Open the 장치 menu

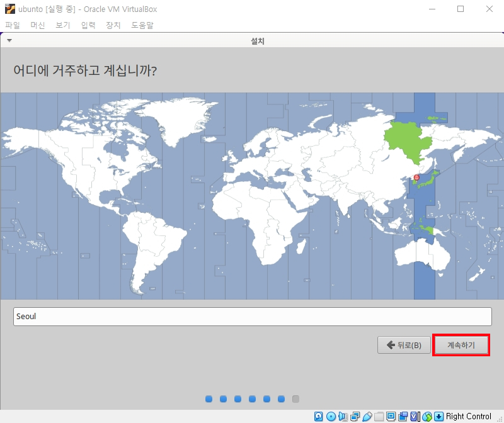113,25
